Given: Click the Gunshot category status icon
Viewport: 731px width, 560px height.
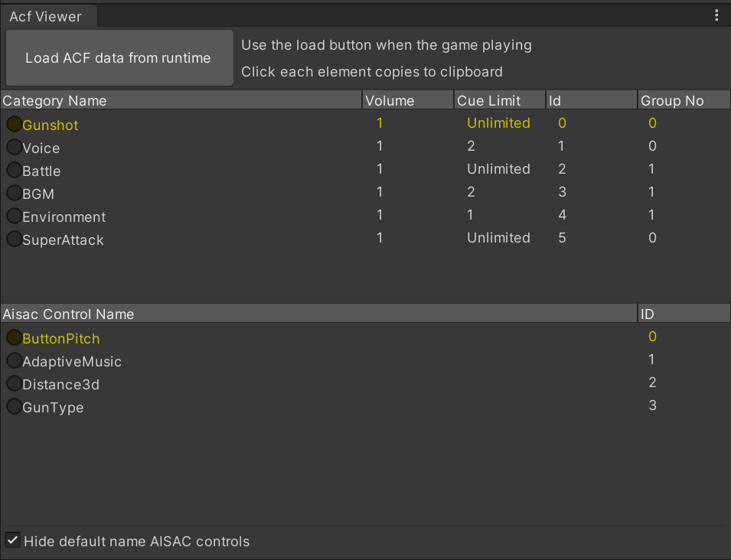Looking at the screenshot, I should click(14, 123).
